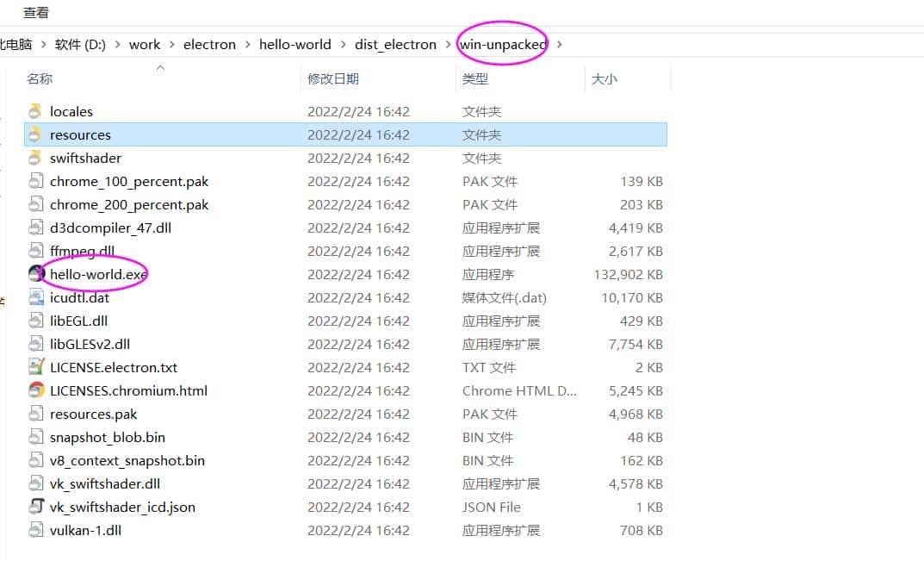The width and height of the screenshot is (924, 561).
Task: Expand chevron after dist_electron in path
Action: click(448, 45)
